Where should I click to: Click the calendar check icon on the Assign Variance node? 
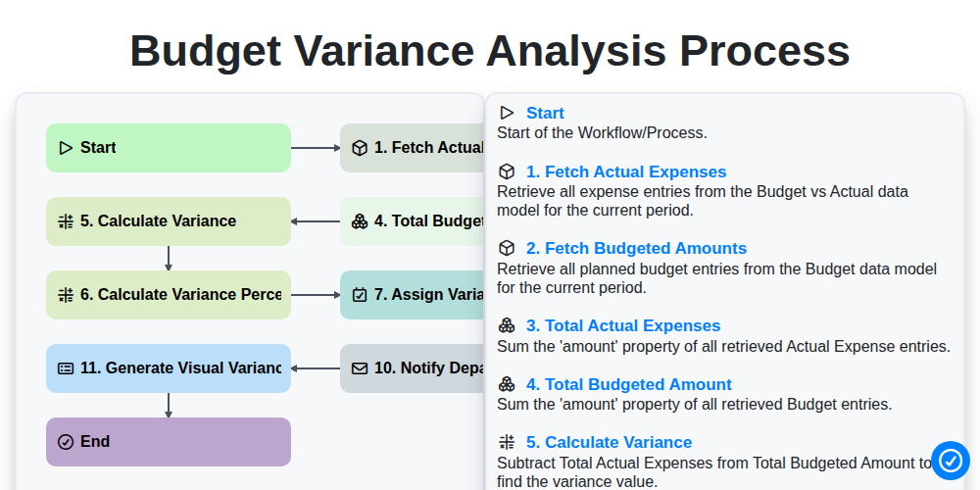pos(360,295)
